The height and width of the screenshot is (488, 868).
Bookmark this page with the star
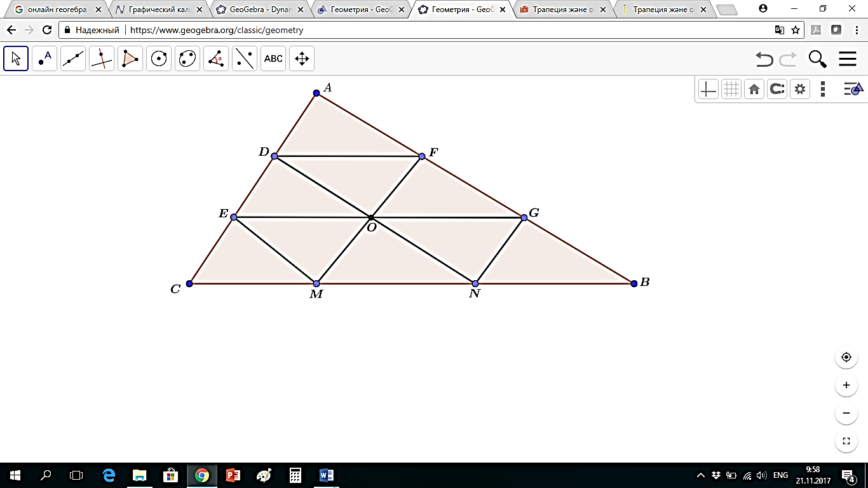(x=796, y=30)
